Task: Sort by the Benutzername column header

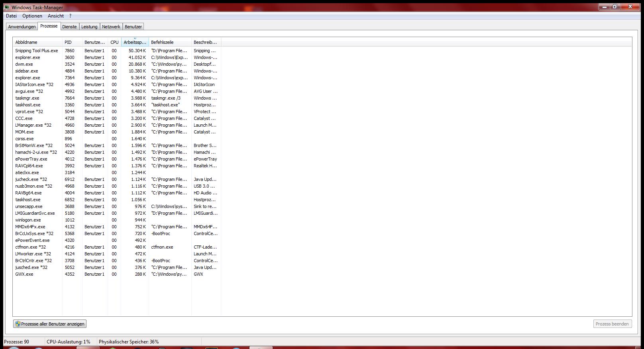Action: 95,42
